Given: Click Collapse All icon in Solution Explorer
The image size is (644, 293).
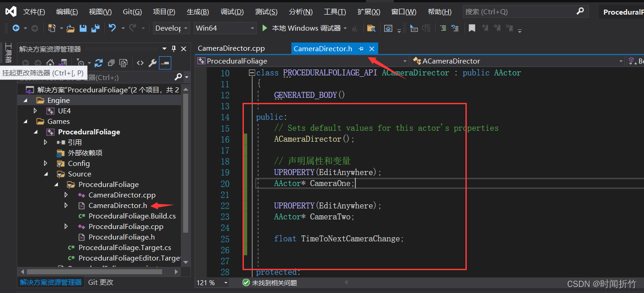Looking at the screenshot, I should click(111, 63).
